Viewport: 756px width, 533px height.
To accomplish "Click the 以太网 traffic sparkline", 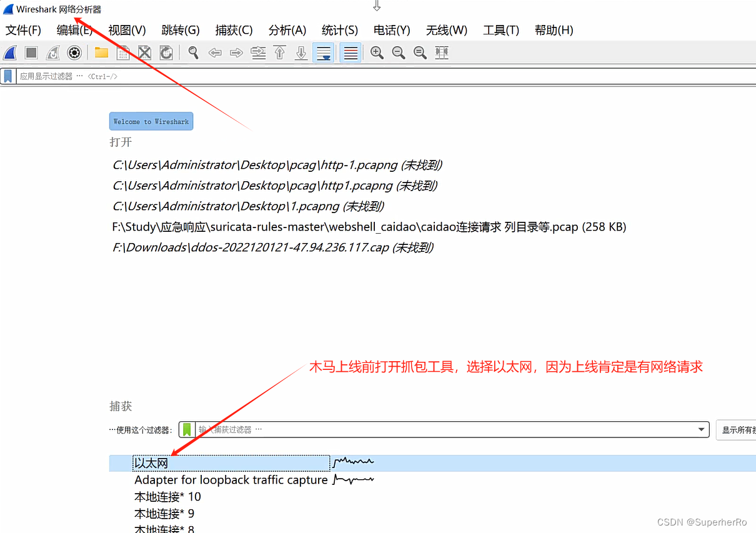I will (354, 463).
